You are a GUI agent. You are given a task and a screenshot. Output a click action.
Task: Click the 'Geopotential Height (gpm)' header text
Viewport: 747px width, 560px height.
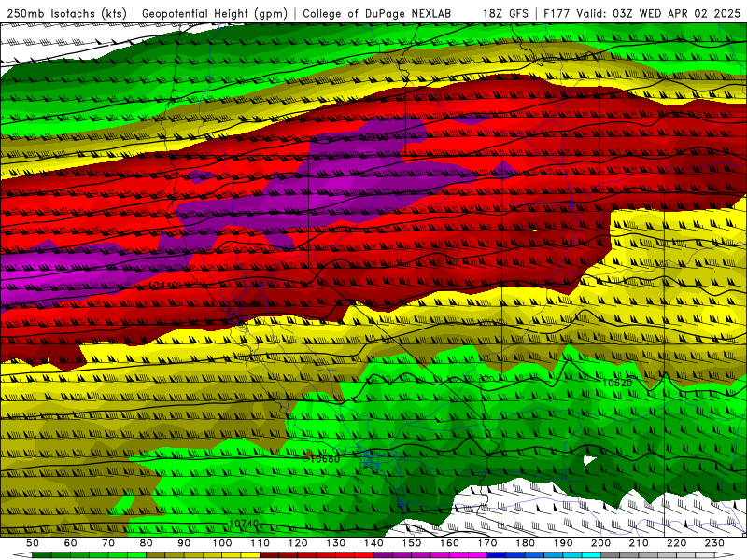(215, 13)
